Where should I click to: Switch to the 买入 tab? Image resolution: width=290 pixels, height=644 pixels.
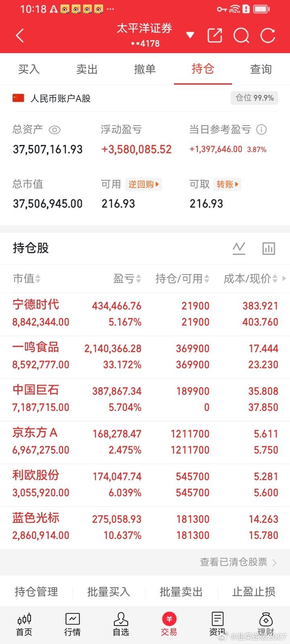pos(29,69)
